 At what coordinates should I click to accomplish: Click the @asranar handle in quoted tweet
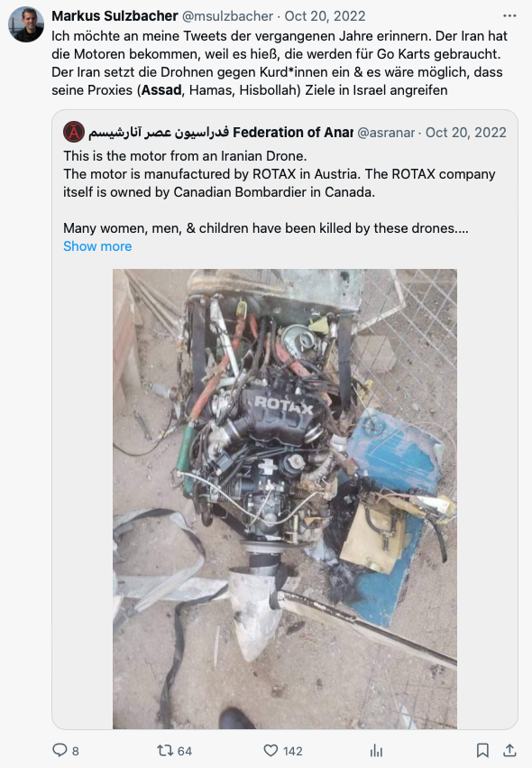point(386,133)
